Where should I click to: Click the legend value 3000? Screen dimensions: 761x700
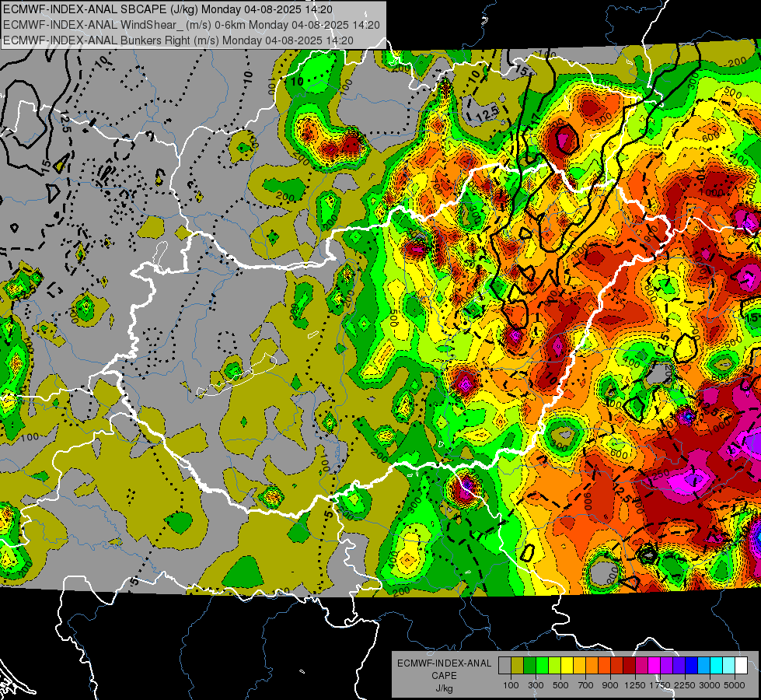710,685
